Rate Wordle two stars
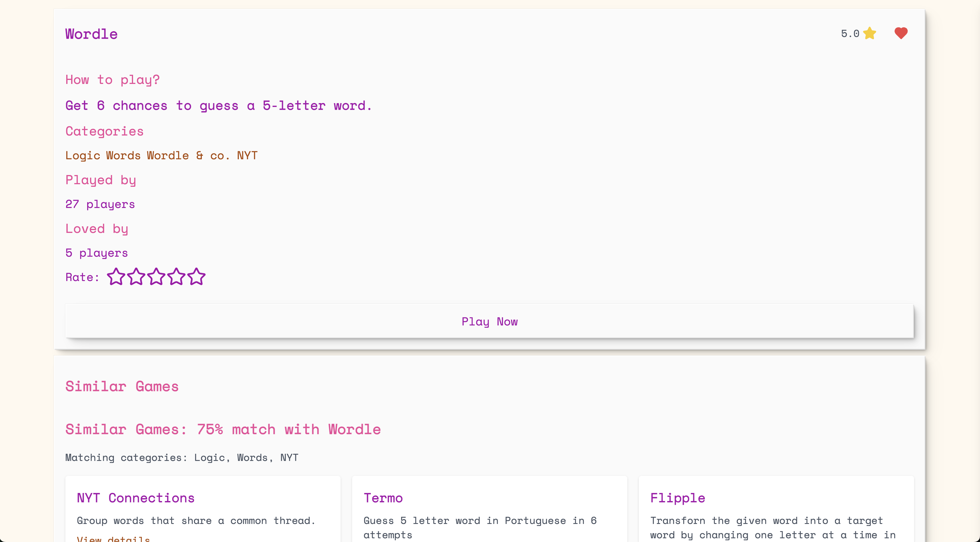The width and height of the screenshot is (980, 542). [136, 277]
